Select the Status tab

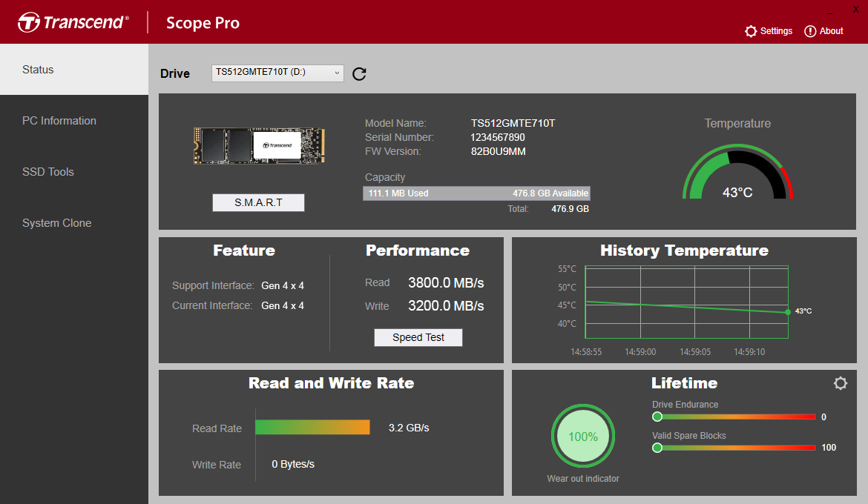74,70
